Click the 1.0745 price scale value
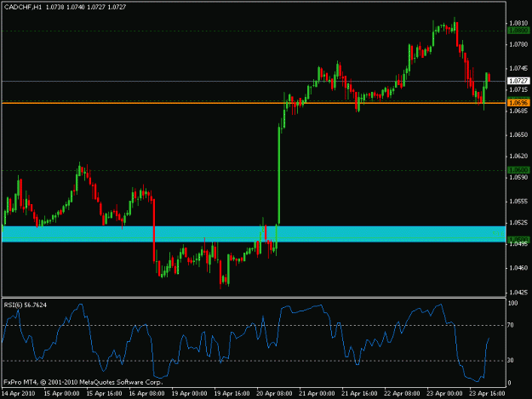The height and width of the screenshot is (399, 532). 518,68
